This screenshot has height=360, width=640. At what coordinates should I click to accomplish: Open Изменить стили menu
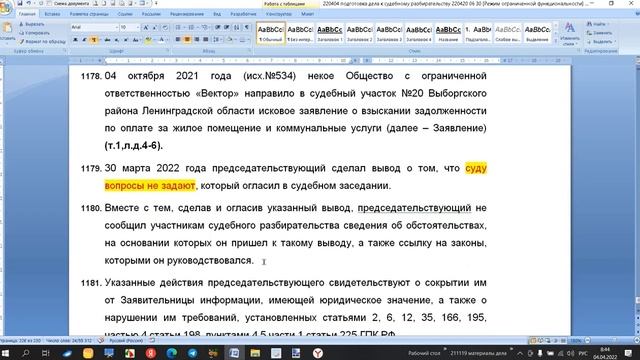pos(570,33)
